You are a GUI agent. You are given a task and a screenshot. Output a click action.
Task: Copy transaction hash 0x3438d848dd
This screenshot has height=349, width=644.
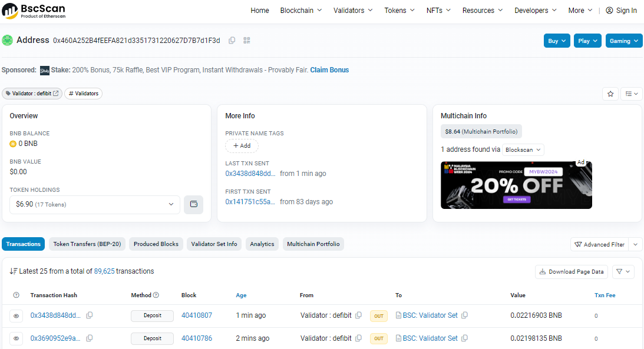90,315
